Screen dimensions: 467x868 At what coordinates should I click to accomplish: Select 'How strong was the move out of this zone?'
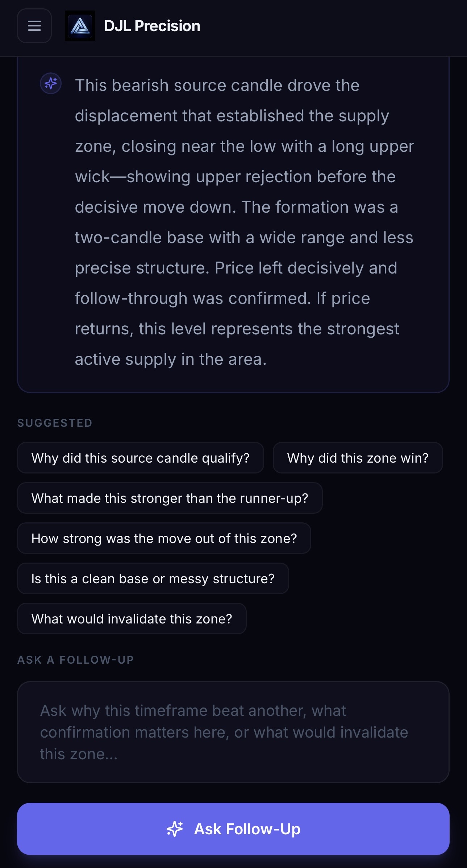click(164, 538)
